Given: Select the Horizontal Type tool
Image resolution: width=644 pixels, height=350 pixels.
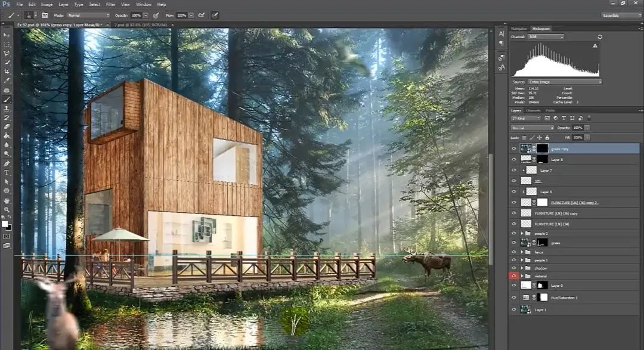Looking at the screenshot, I should pyautogui.click(x=7, y=172).
